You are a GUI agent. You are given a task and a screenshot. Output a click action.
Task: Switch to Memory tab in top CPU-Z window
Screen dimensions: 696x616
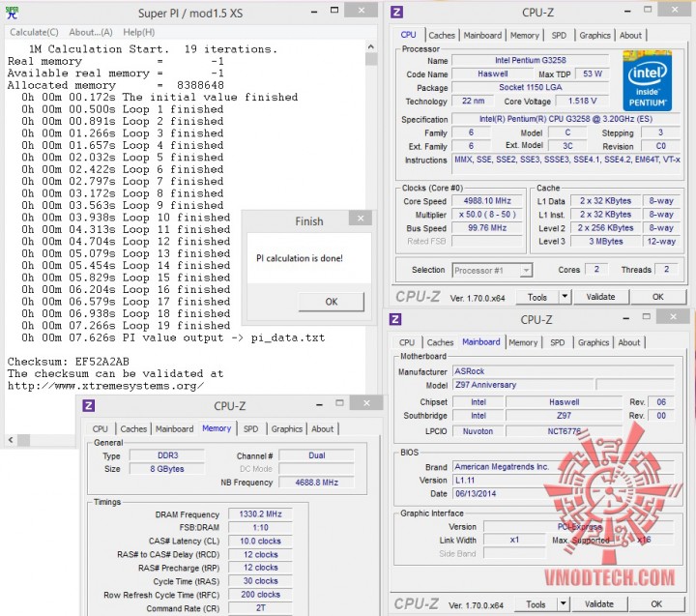click(x=525, y=35)
